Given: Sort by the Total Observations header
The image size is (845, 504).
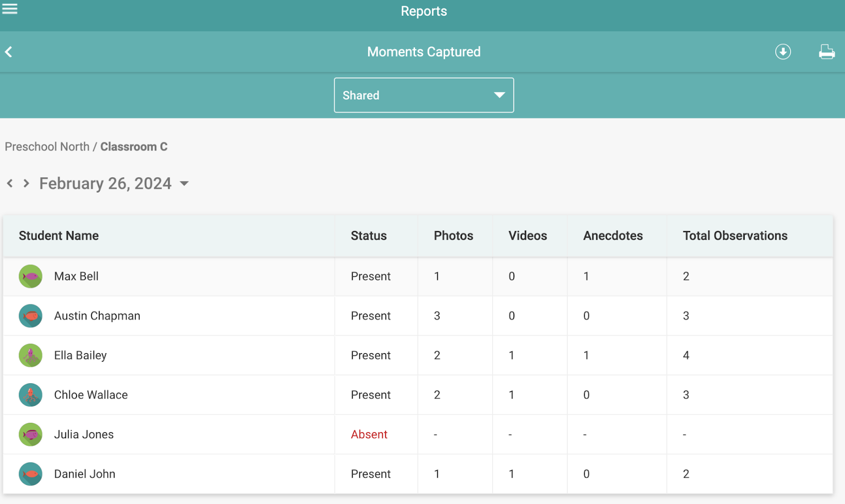Looking at the screenshot, I should (x=735, y=236).
